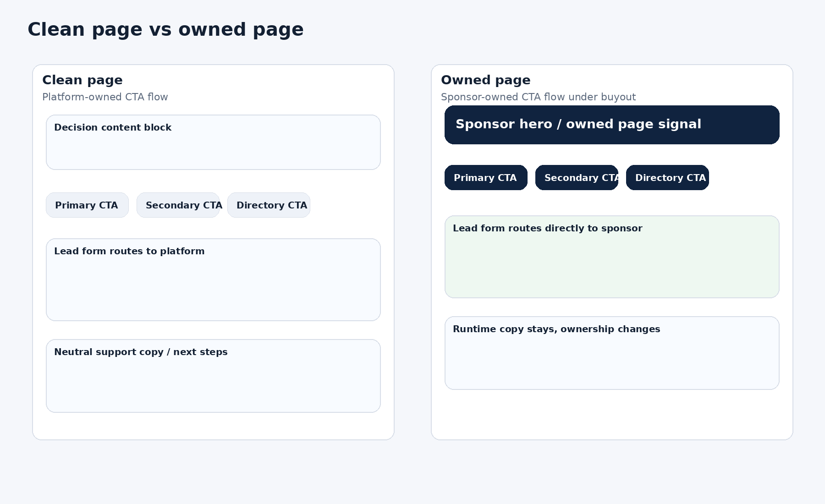Click the Clean page vs owned page title
This screenshot has height=504, width=825.
click(165, 29)
